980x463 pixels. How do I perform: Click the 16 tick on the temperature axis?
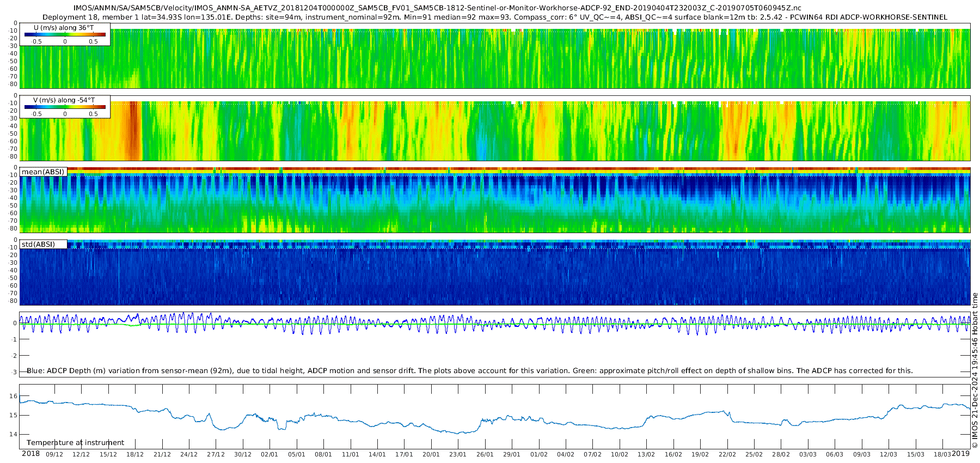point(14,396)
